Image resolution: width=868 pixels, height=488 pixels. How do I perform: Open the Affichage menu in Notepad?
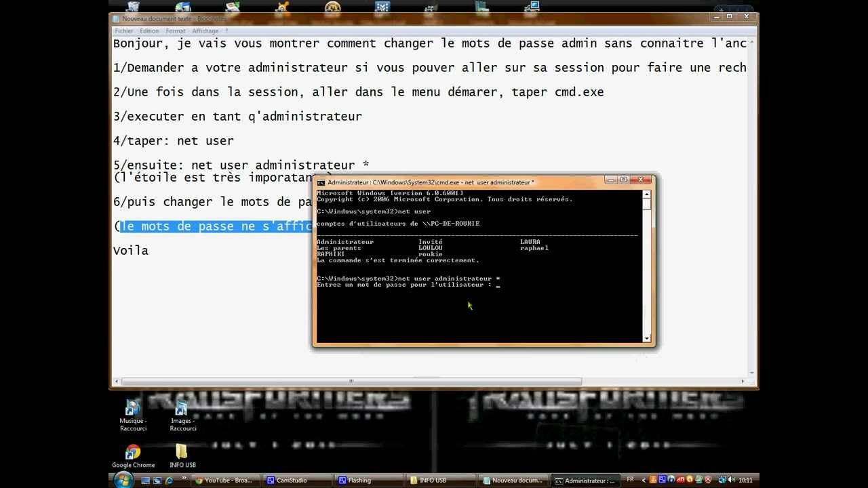(205, 31)
